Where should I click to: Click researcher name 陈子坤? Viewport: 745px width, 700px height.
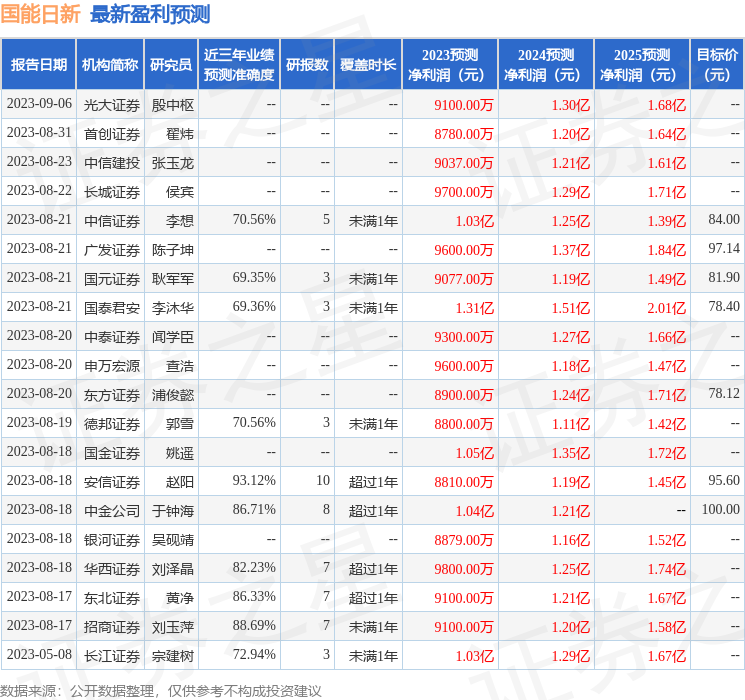(x=173, y=250)
